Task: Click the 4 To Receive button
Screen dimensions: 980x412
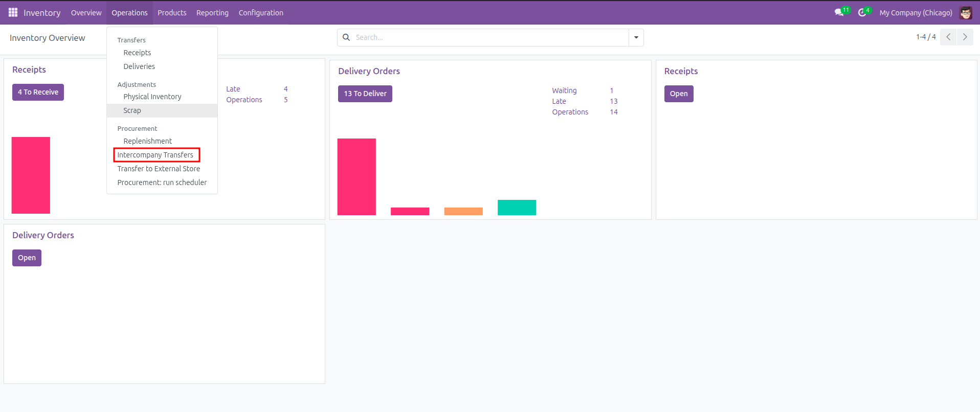Action: click(x=38, y=92)
